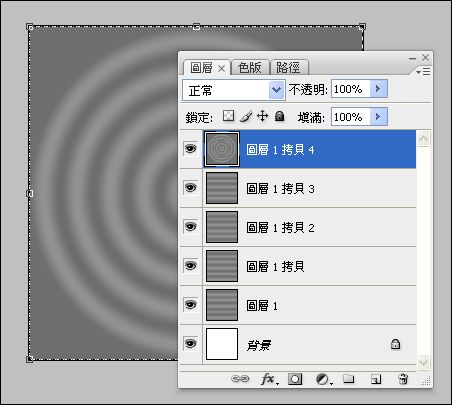The width and height of the screenshot is (452, 405).
Task: Create new fill or adjustment layer
Action: (x=323, y=379)
